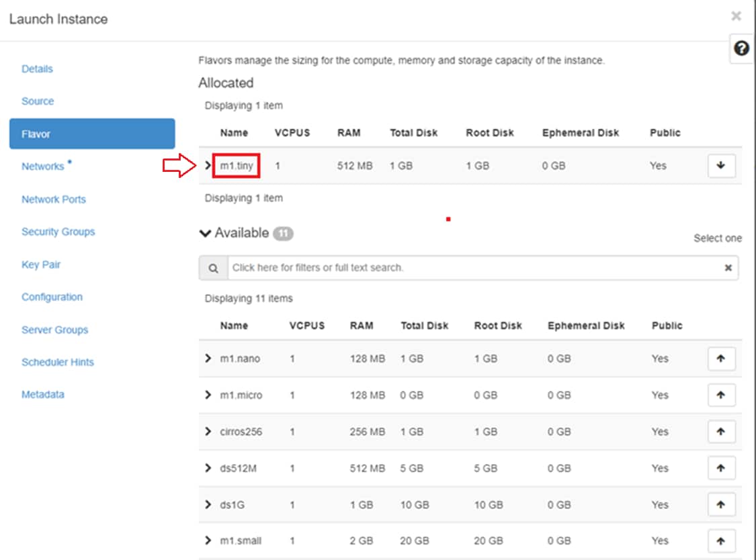Deallocate the m1.tiny flavor with down arrow
Viewport: 756px width, 560px height.
point(721,166)
